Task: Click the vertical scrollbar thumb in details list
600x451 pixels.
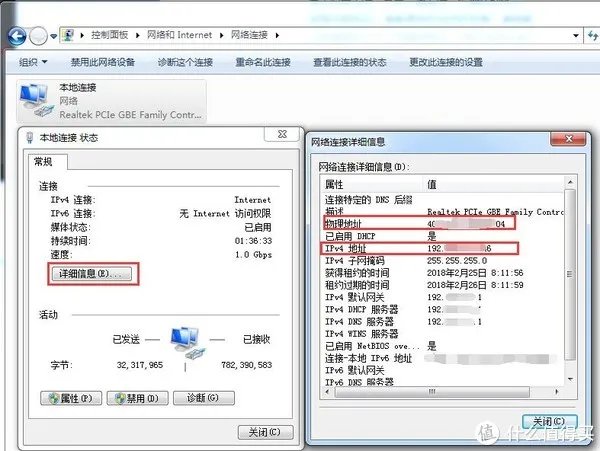Action: click(x=570, y=274)
